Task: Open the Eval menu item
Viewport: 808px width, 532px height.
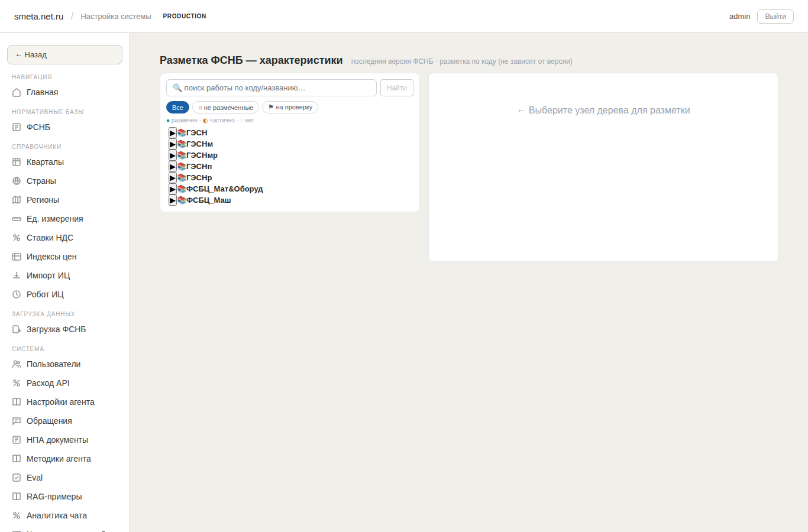Action: coord(64,478)
